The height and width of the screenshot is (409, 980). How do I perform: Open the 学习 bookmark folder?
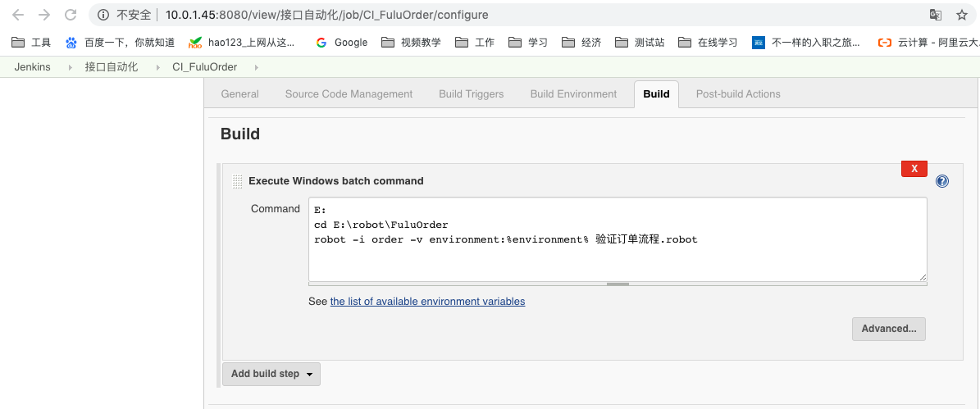click(528, 43)
